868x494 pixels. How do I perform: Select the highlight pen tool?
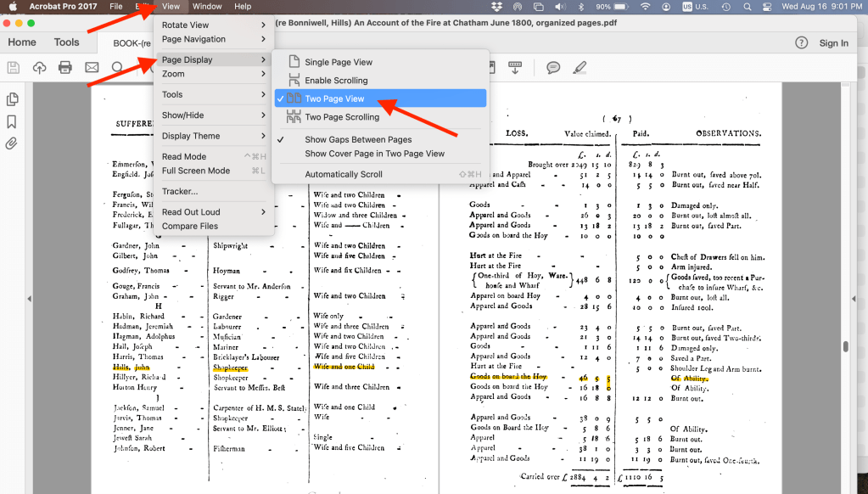[x=580, y=68]
